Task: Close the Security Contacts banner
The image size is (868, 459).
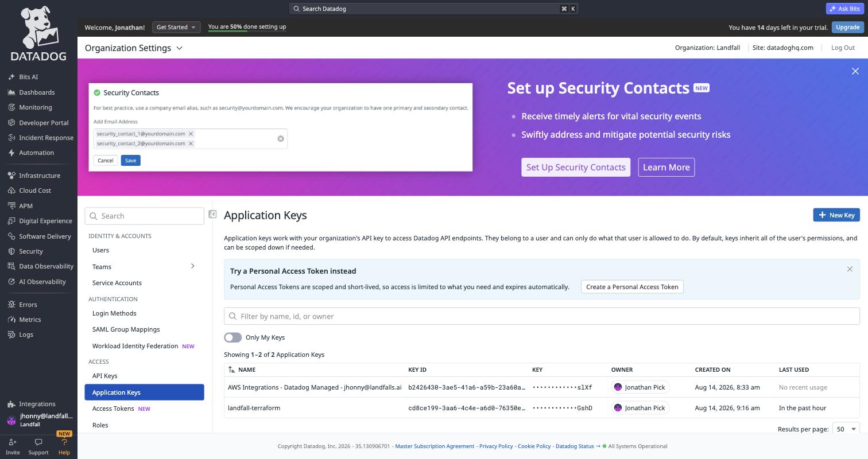Action: point(855,71)
